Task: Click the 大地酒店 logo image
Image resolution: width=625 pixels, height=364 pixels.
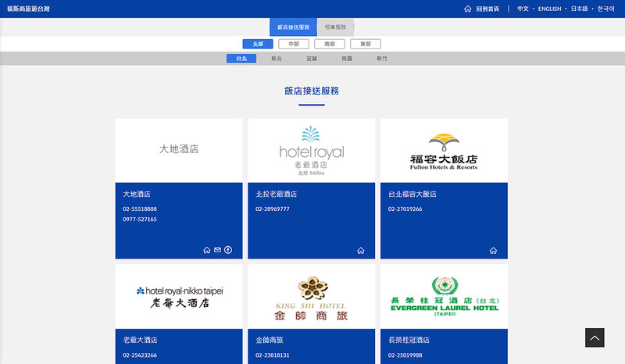Action: pyautogui.click(x=179, y=150)
